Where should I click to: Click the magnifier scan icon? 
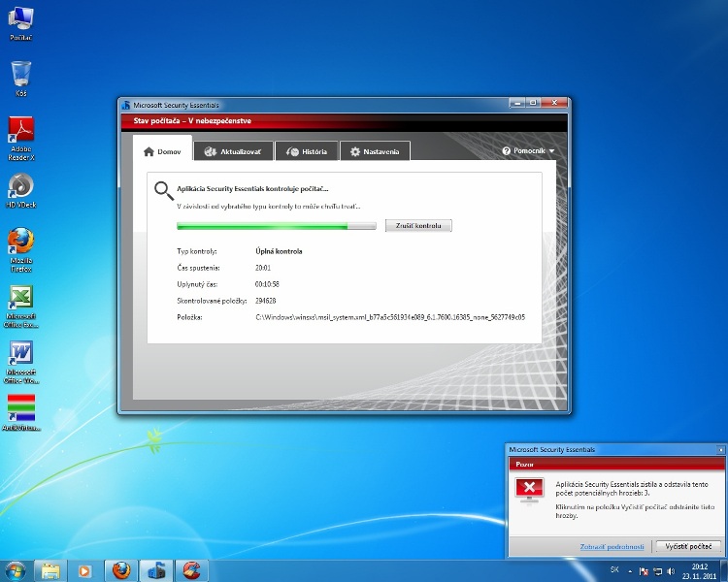164,191
